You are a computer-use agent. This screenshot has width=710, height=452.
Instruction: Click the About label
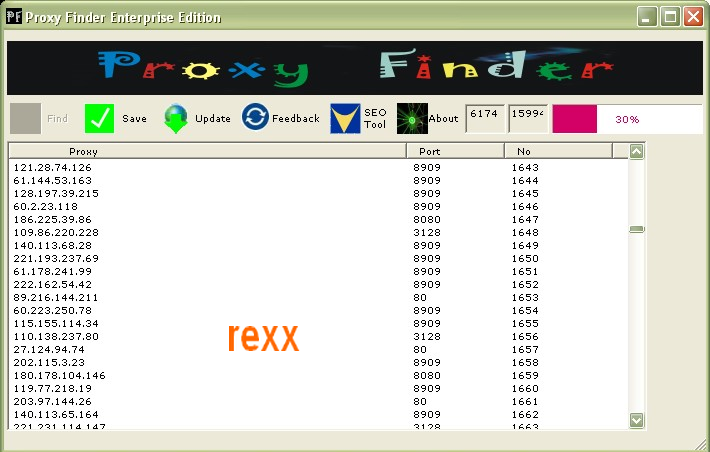[443, 119]
